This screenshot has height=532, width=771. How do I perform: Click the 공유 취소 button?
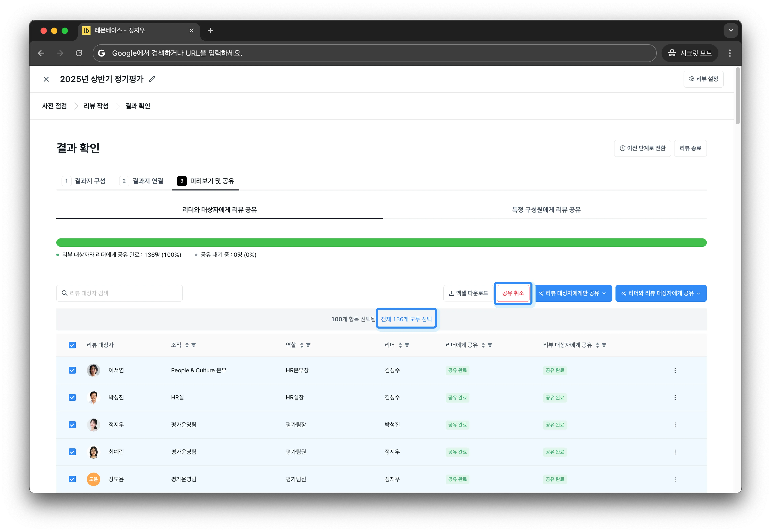(513, 293)
